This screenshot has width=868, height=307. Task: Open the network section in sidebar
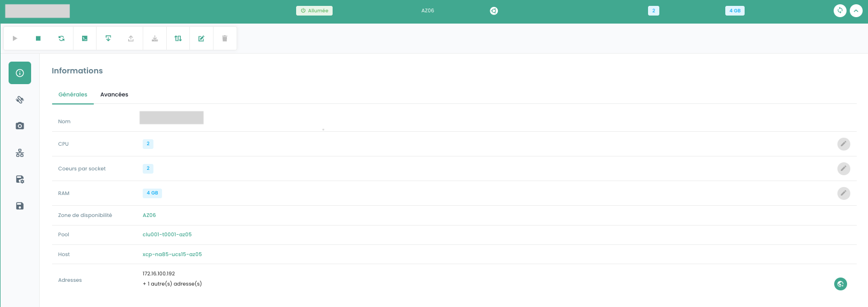[x=20, y=153]
